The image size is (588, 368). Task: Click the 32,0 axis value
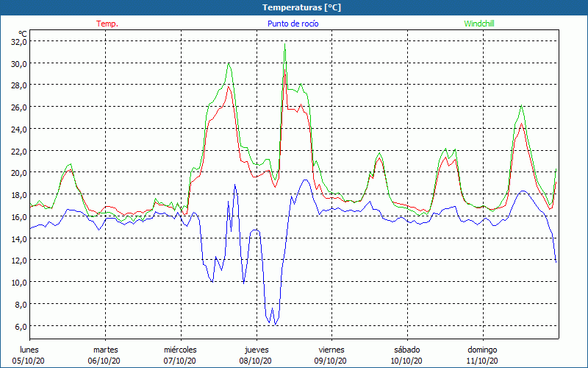(x=19, y=42)
